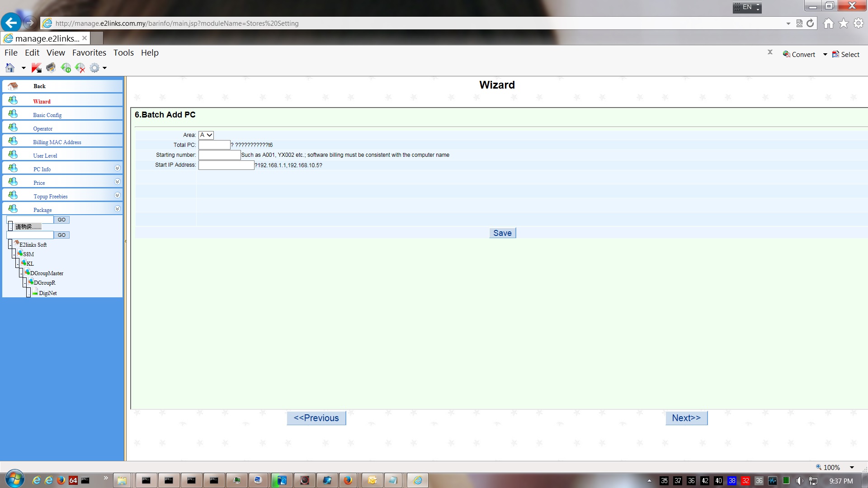Expand the Topup Freebies submenu chevron
Image resolution: width=868 pixels, height=488 pixels.
coord(117,195)
